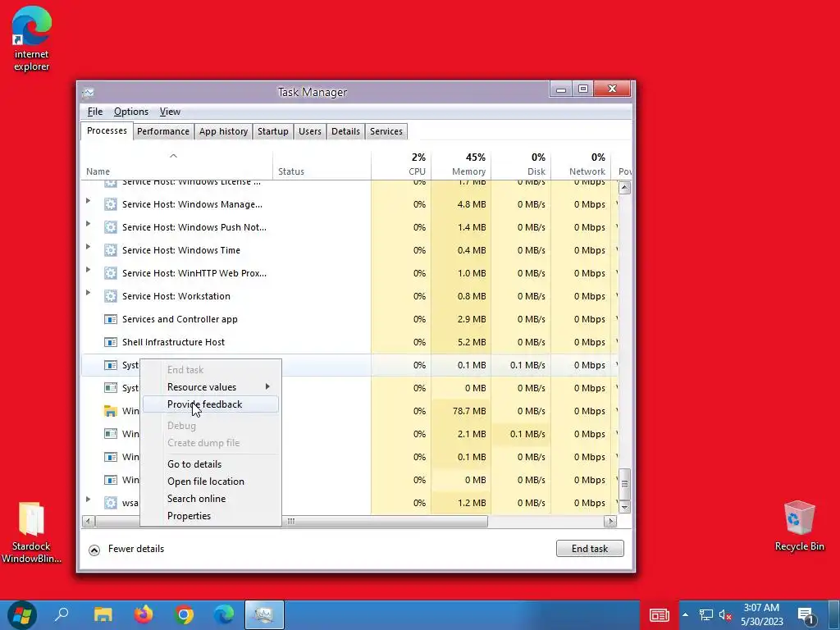The height and width of the screenshot is (630, 840).
Task: Switch to the Startup tab
Action: 272,131
